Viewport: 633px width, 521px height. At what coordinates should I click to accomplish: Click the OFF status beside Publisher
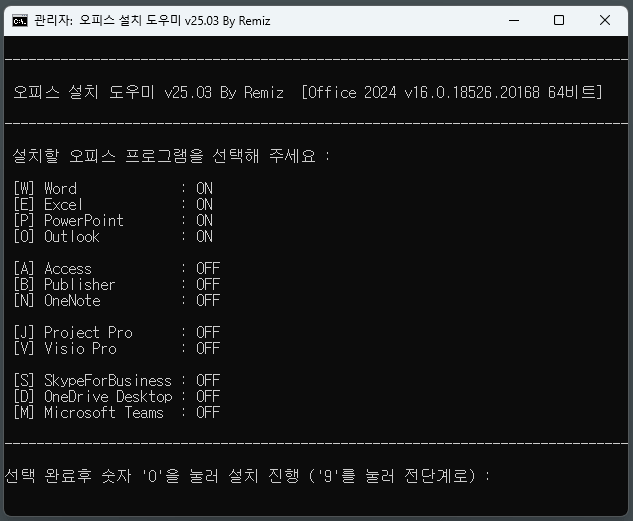pos(208,285)
